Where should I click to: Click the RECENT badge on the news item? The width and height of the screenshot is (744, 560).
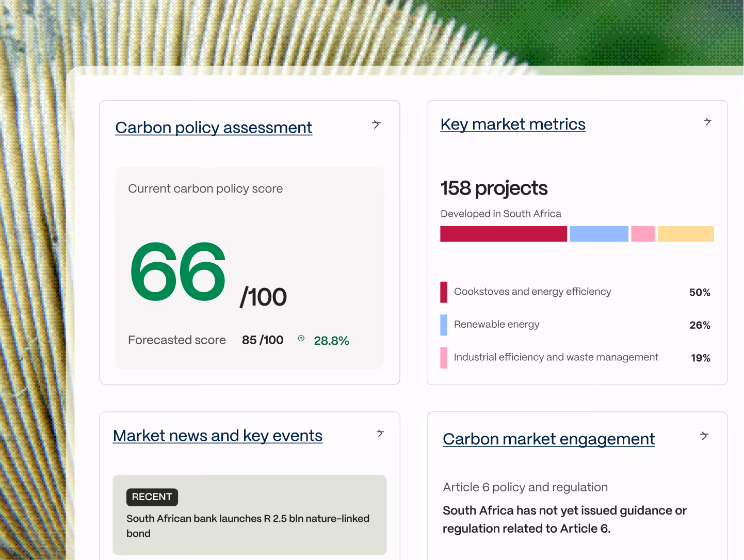[152, 497]
